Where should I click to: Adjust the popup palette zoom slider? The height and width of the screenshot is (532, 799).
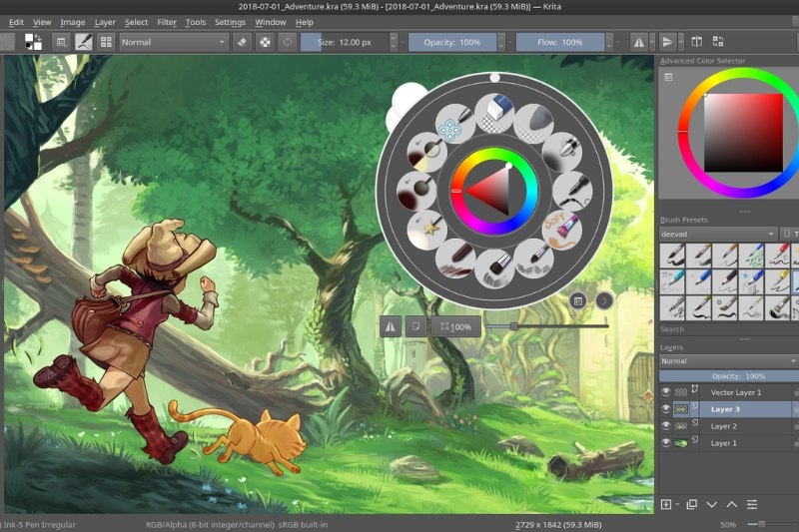(x=546, y=326)
